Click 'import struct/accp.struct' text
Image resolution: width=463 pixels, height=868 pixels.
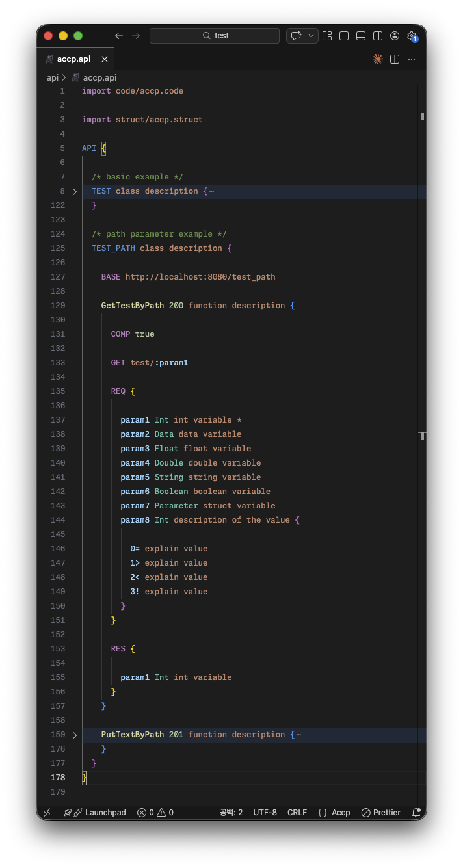pyautogui.click(x=142, y=120)
